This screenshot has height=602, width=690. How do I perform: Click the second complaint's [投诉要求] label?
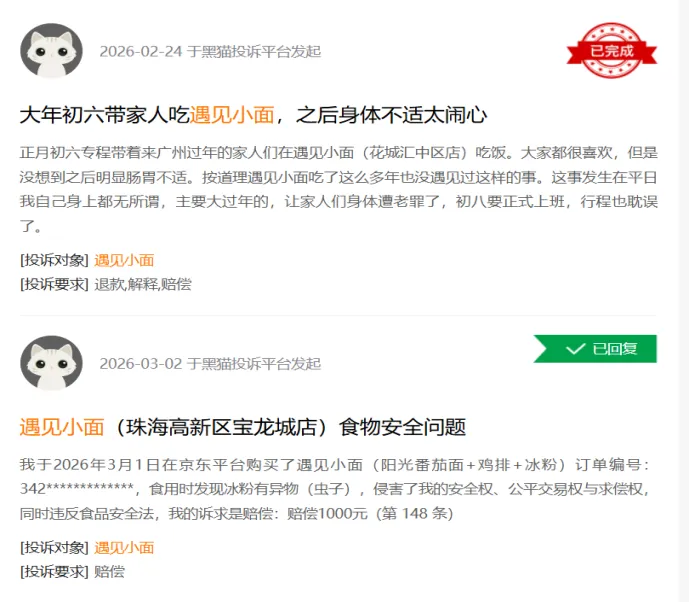point(55,572)
